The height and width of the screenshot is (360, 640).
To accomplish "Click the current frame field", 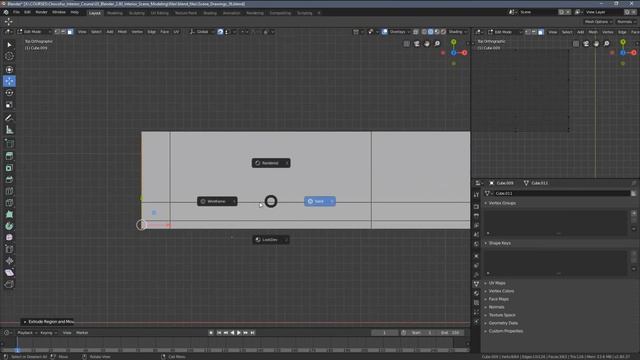I will pos(384,333).
